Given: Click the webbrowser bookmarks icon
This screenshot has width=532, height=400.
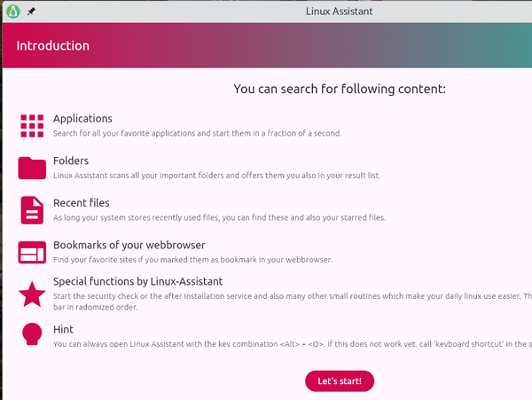Looking at the screenshot, I should click(32, 253).
